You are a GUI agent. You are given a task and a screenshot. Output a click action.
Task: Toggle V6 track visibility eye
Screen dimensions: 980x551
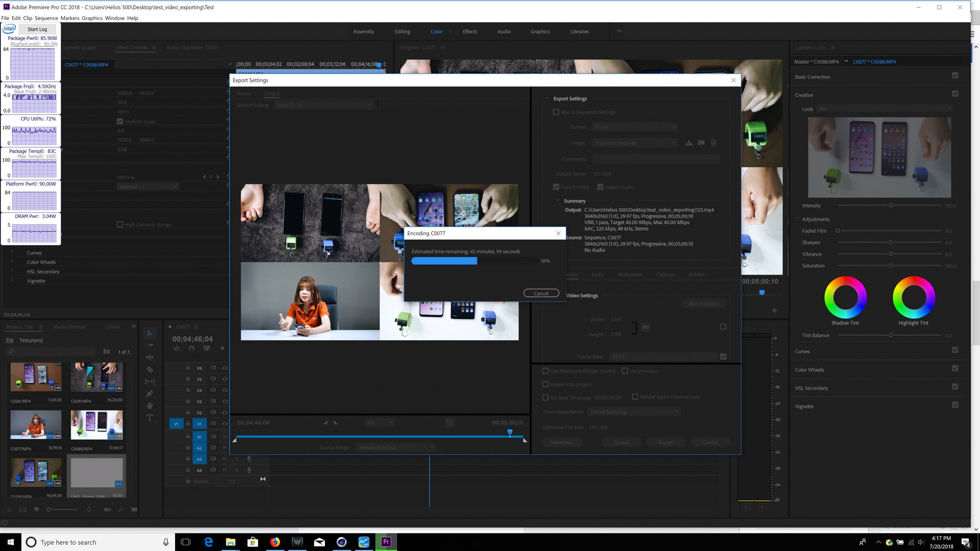coord(225,368)
